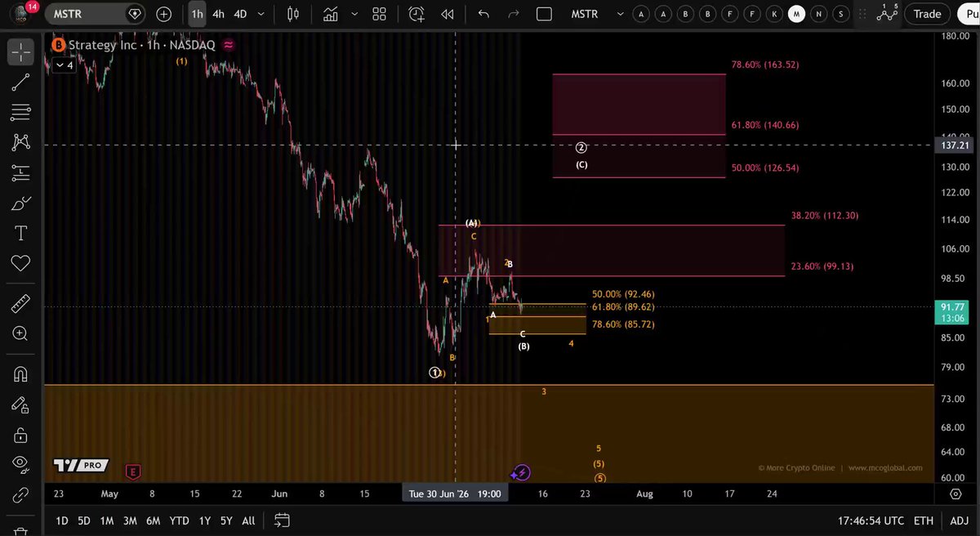Open chart time axis settings gear
Screen dimensions: 980x536
[x=955, y=494]
